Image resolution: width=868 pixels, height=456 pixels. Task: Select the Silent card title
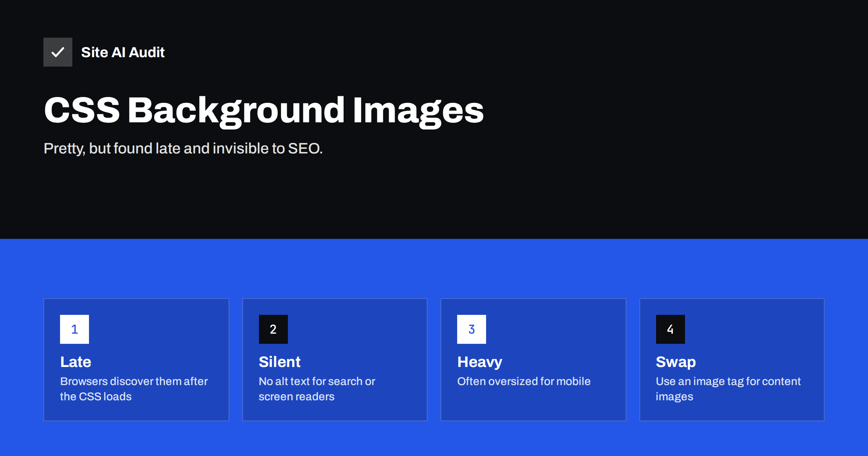click(280, 362)
